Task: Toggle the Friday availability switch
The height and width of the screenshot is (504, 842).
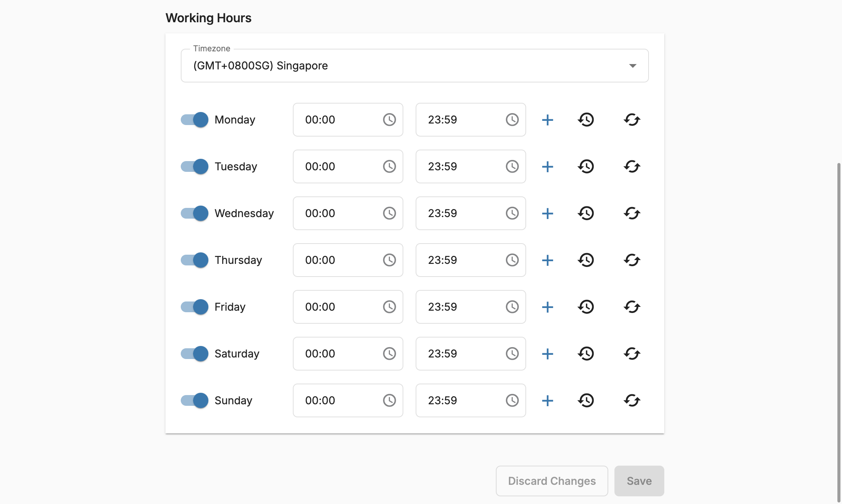Action: point(195,307)
